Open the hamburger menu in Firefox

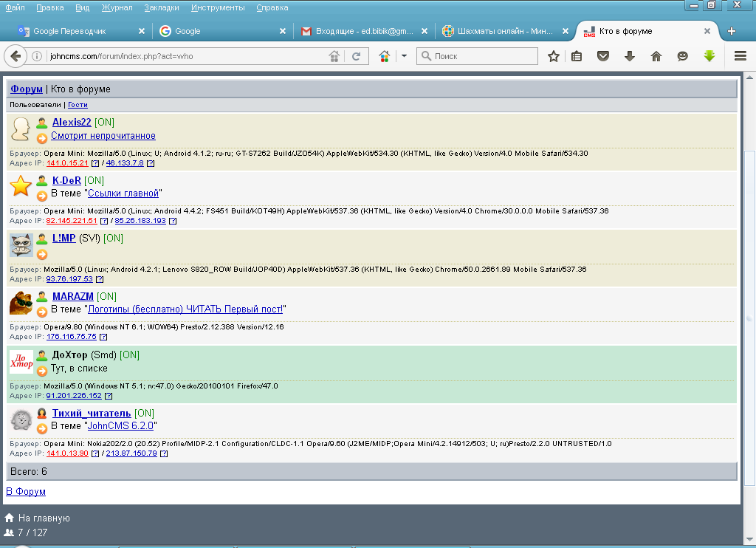tap(740, 56)
